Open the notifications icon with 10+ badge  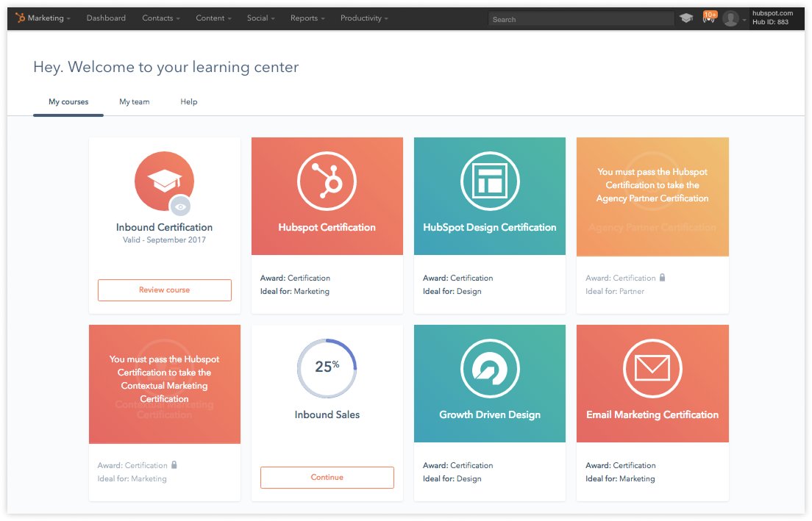[x=709, y=18]
